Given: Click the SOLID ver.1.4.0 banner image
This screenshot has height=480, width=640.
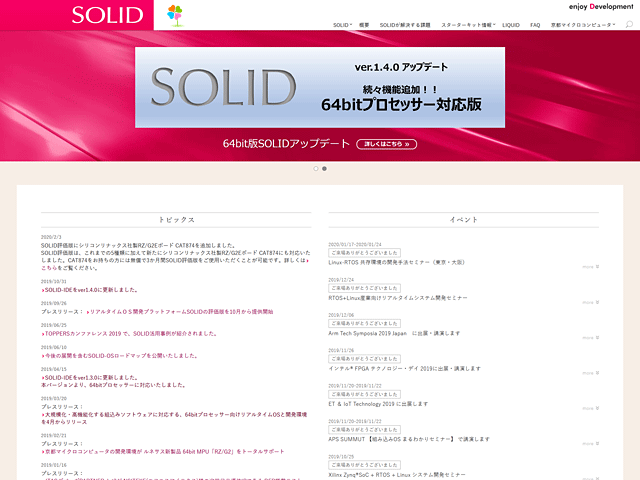Looking at the screenshot, I should (320, 87).
